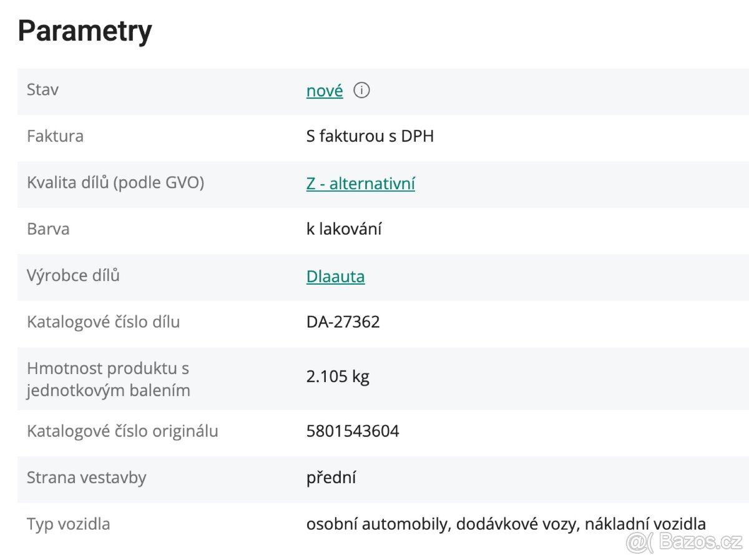Screen dimensions: 749x560
Task: Open the Dlaauta manufacturer link
Action: (335, 277)
